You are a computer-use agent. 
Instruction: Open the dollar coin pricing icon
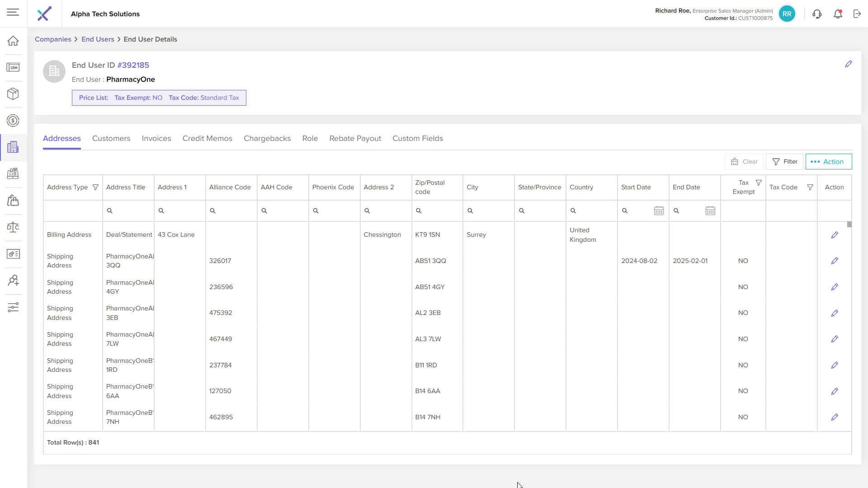(x=13, y=120)
